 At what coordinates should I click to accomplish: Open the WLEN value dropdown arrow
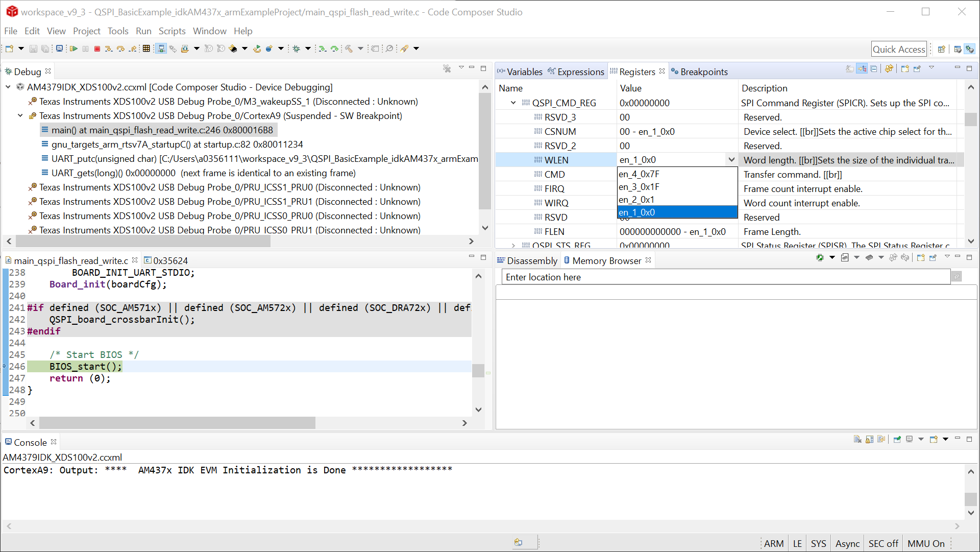(x=731, y=160)
